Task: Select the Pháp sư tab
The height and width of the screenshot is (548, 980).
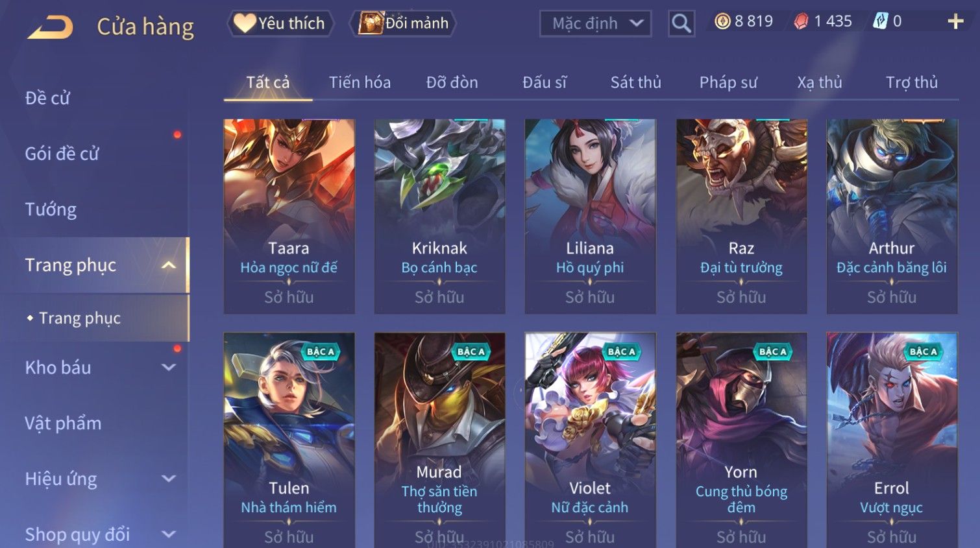Action: 728,82
